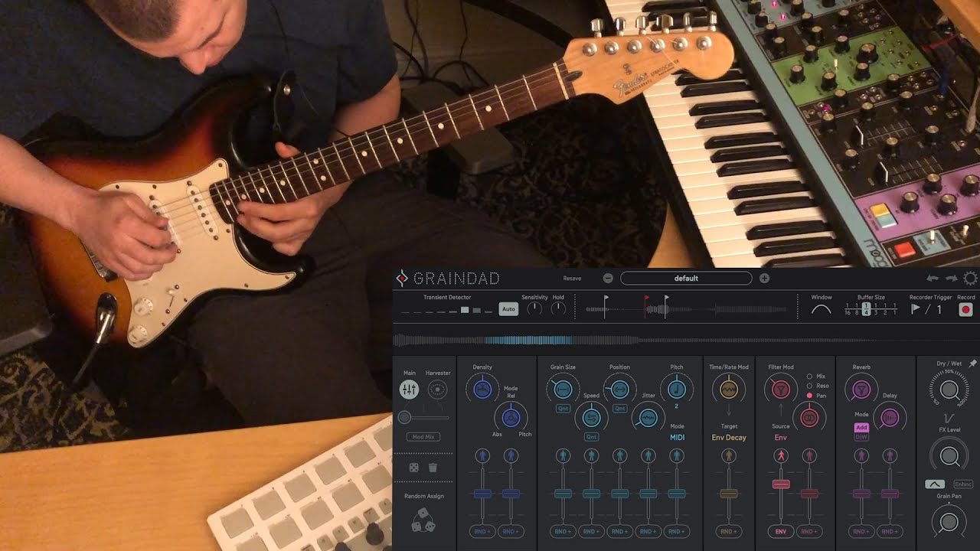This screenshot has height=551, width=980.
Task: Click the Grain Pan knob
Action: point(949,523)
